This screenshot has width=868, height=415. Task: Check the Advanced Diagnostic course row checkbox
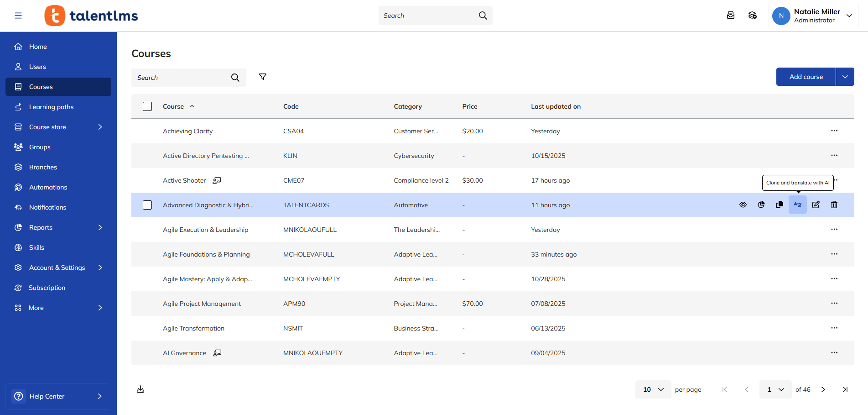pyautogui.click(x=147, y=205)
